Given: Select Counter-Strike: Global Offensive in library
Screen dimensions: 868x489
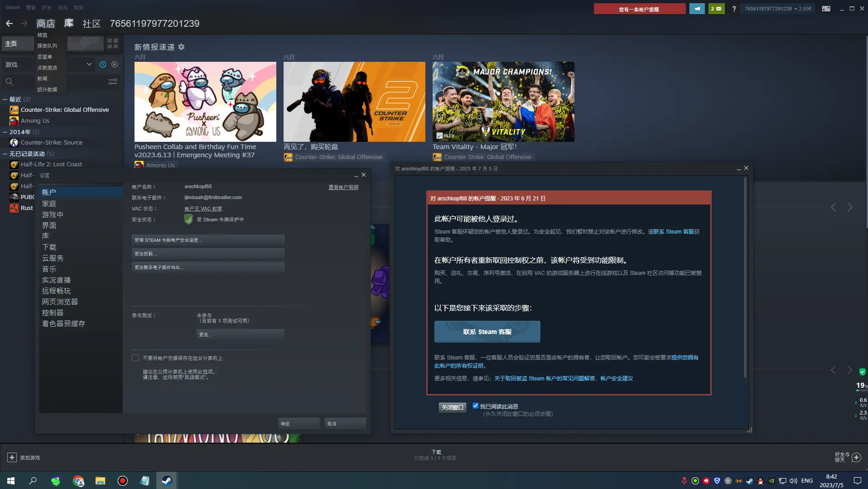Looking at the screenshot, I should pyautogui.click(x=65, y=110).
